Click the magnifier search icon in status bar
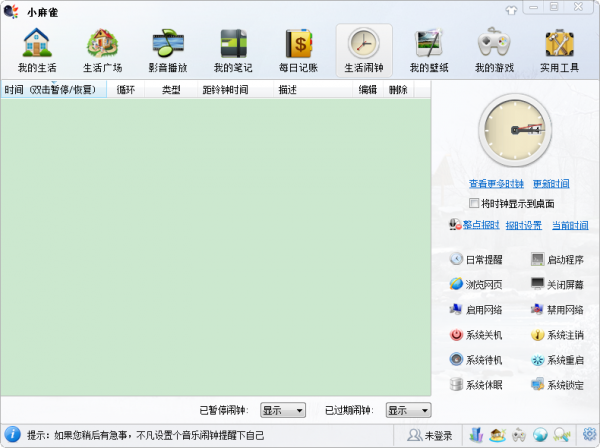The width and height of the screenshot is (600, 448). point(562,435)
